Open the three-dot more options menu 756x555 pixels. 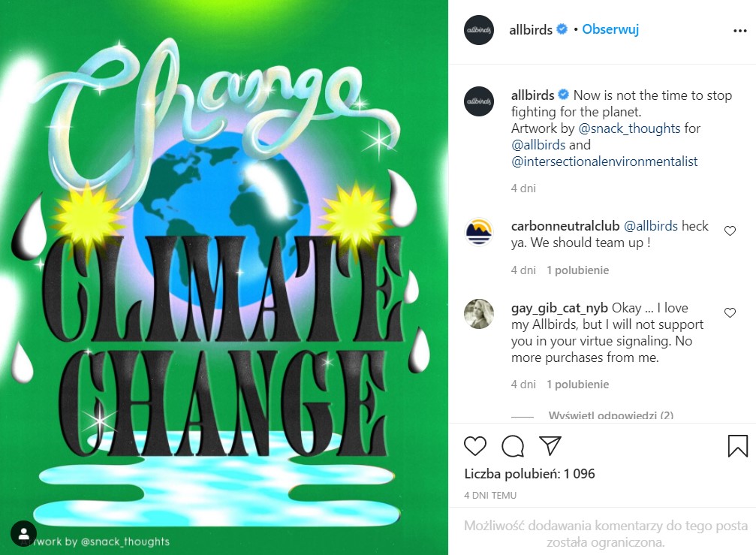pyautogui.click(x=739, y=32)
